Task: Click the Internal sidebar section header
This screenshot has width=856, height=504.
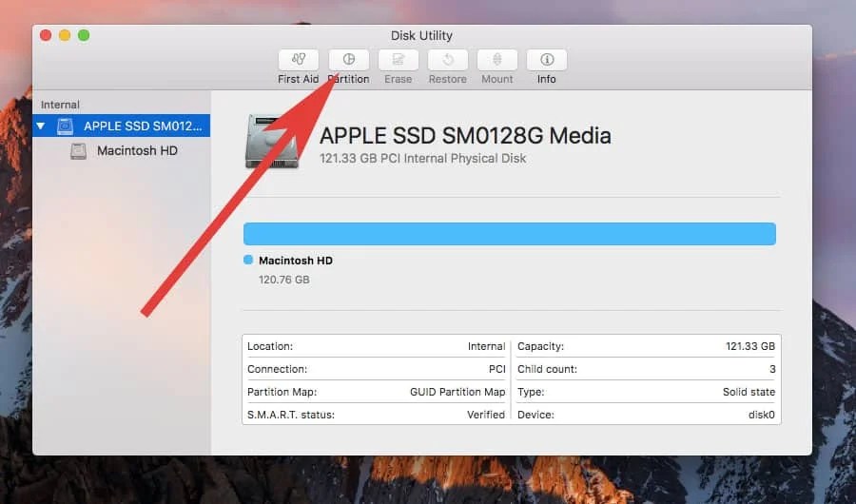Action: coord(60,105)
